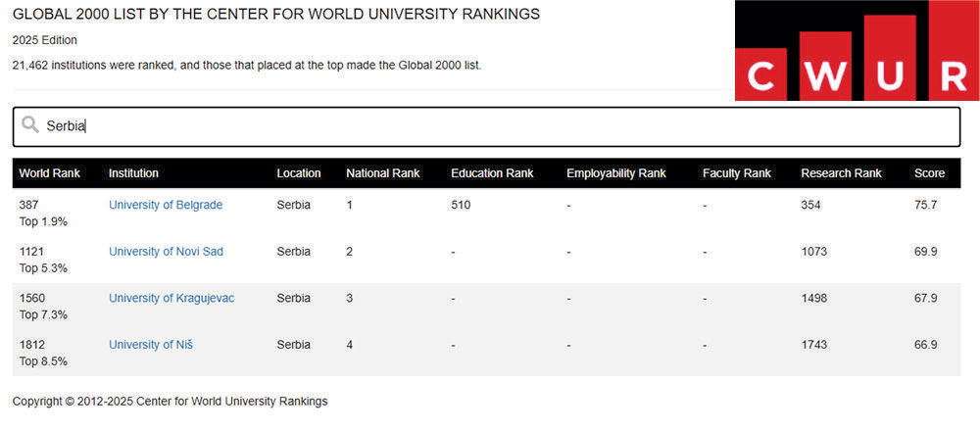The width and height of the screenshot is (980, 431).
Task: Open University of Novi Sad link
Action: coord(166,252)
